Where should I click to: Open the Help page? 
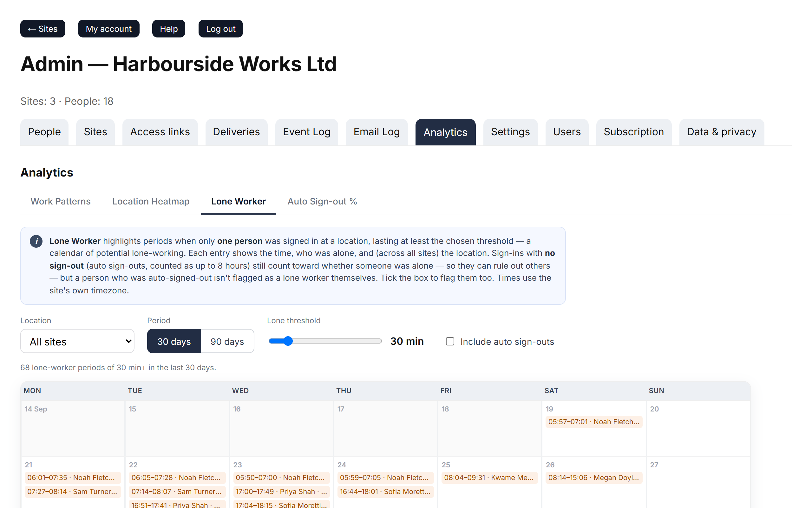pos(168,29)
